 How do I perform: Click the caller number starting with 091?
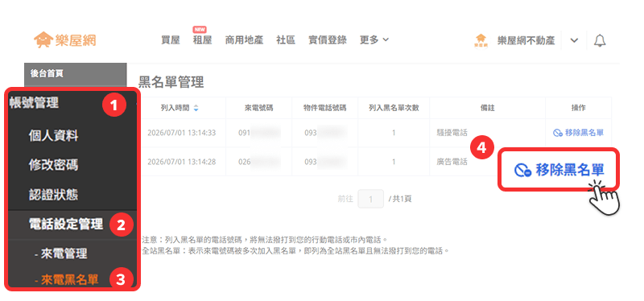[259, 133]
